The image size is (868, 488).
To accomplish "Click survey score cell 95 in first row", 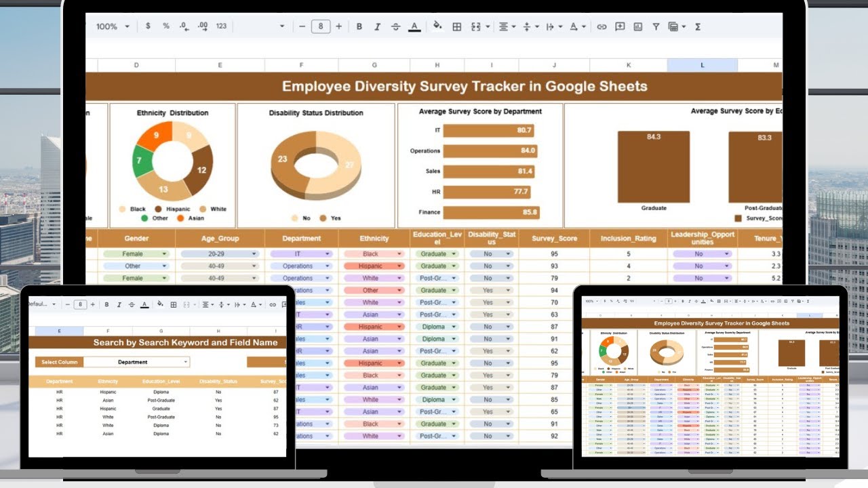I will click(x=554, y=254).
